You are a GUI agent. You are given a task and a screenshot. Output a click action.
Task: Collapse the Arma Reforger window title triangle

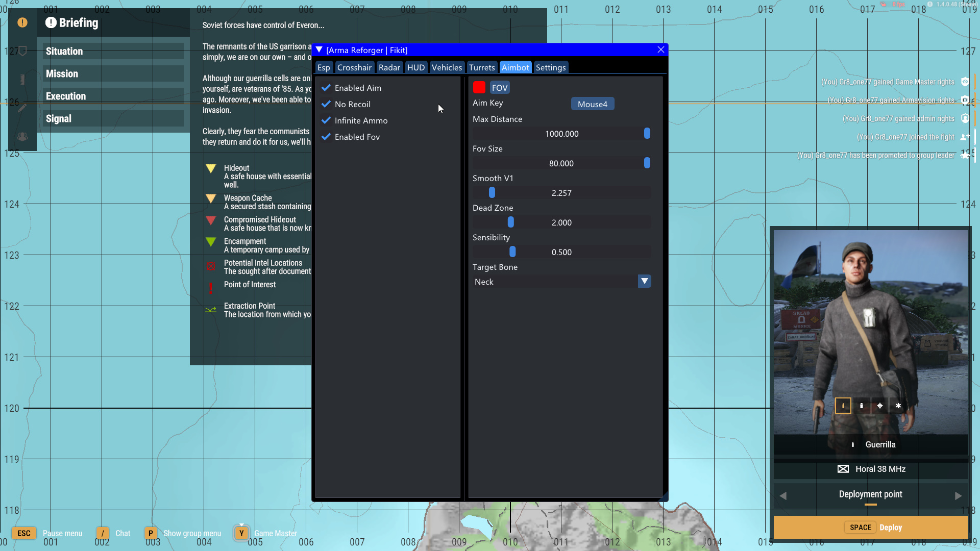click(319, 50)
